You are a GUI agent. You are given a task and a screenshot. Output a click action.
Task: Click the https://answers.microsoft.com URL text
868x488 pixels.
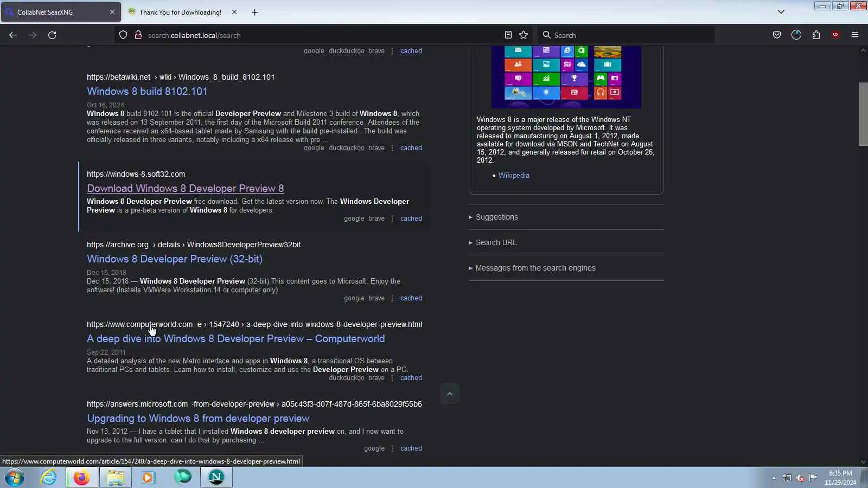coord(137,404)
